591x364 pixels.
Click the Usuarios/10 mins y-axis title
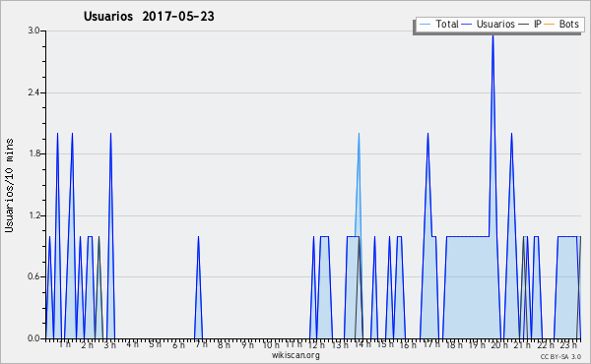[x=9, y=186]
